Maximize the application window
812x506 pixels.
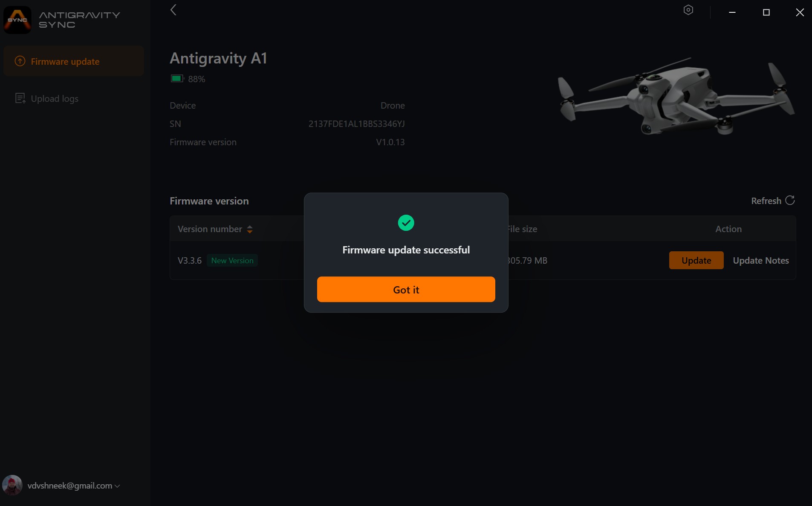(766, 12)
